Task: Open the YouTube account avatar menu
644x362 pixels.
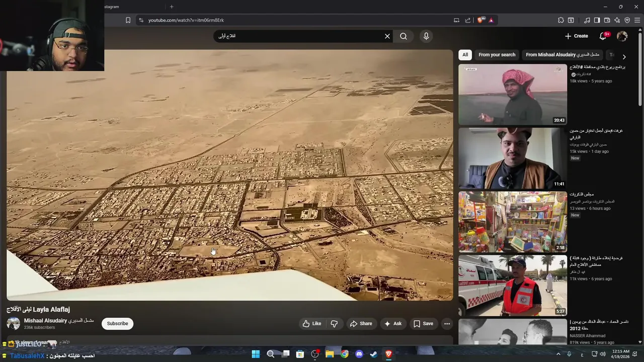Action: pyautogui.click(x=622, y=36)
